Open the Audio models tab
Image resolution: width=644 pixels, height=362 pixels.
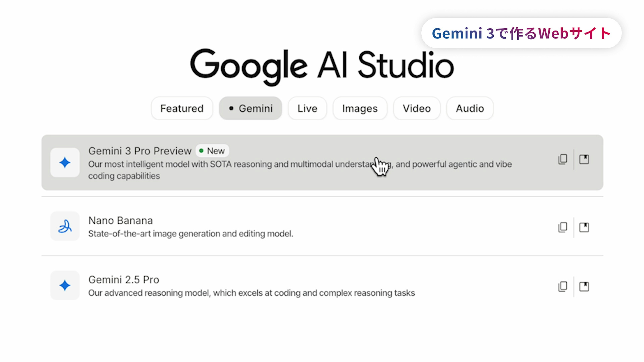pos(470,108)
